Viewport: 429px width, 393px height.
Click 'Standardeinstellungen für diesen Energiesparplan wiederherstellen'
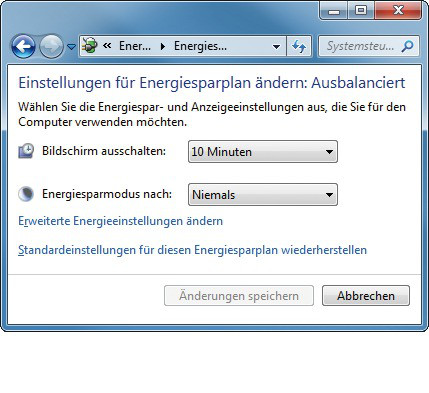point(192,250)
